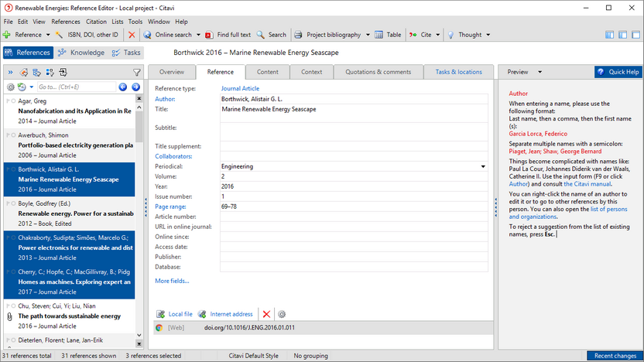Click the Project bibliography printer icon
This screenshot has height=362, width=644.
click(x=299, y=35)
